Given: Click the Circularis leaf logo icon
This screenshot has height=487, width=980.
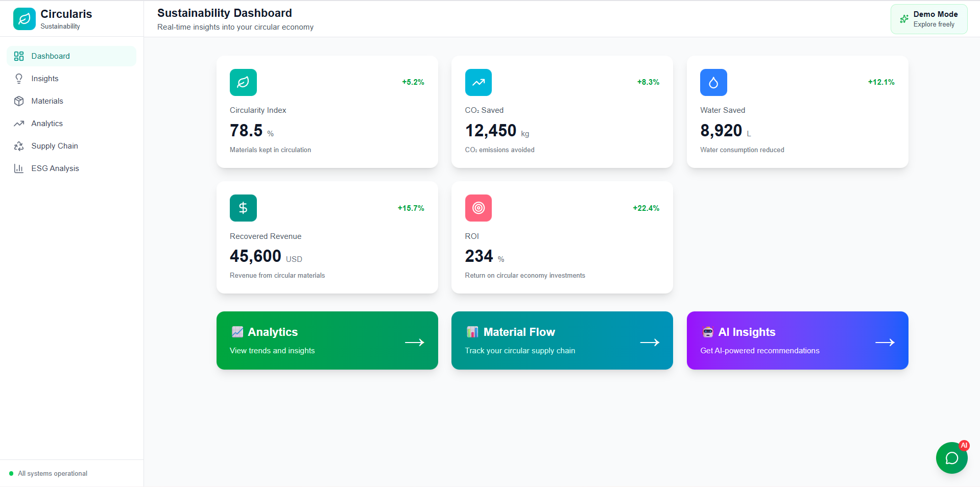Looking at the screenshot, I should coord(25,19).
